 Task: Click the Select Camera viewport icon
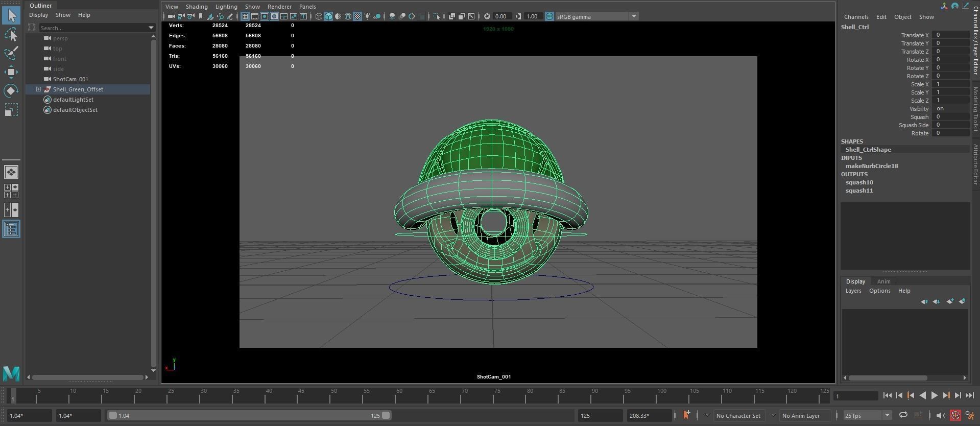[x=171, y=16]
